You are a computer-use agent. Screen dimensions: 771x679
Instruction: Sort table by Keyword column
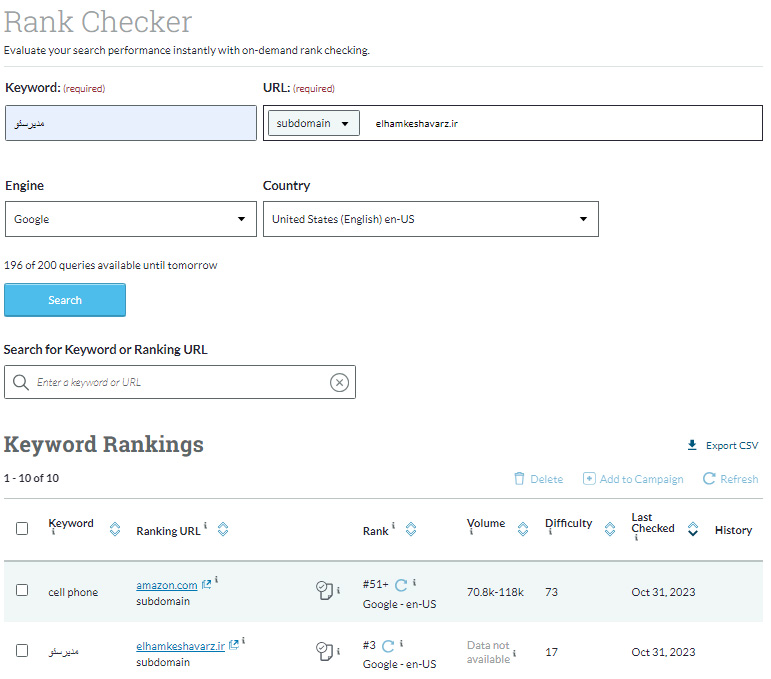114,529
